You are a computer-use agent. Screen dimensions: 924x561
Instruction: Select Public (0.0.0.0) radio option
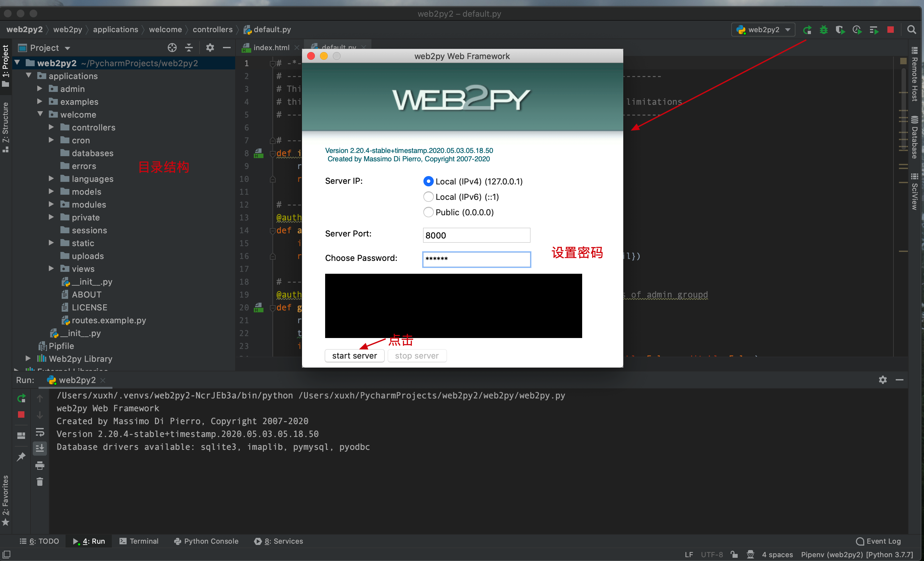pos(428,212)
